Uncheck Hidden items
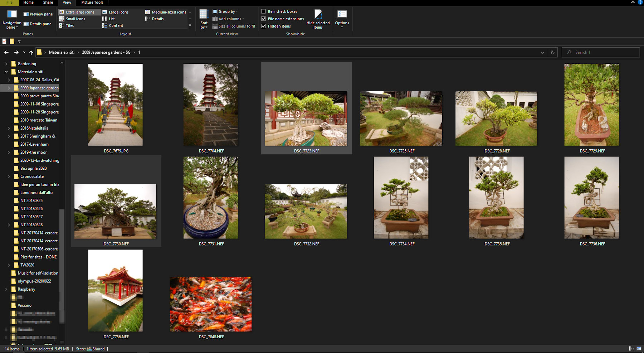 click(264, 26)
